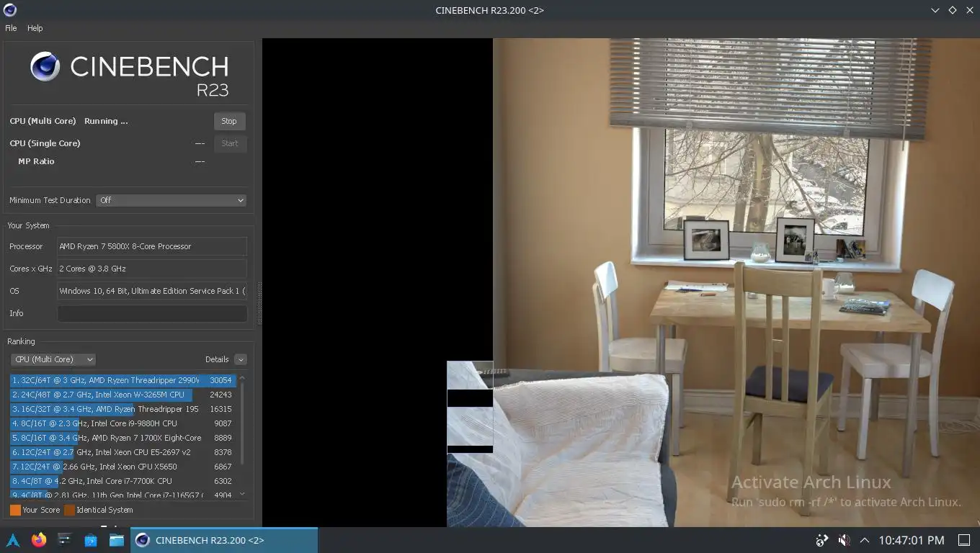The width and height of the screenshot is (980, 553).
Task: Open the file manager folder icon
Action: (x=117, y=540)
